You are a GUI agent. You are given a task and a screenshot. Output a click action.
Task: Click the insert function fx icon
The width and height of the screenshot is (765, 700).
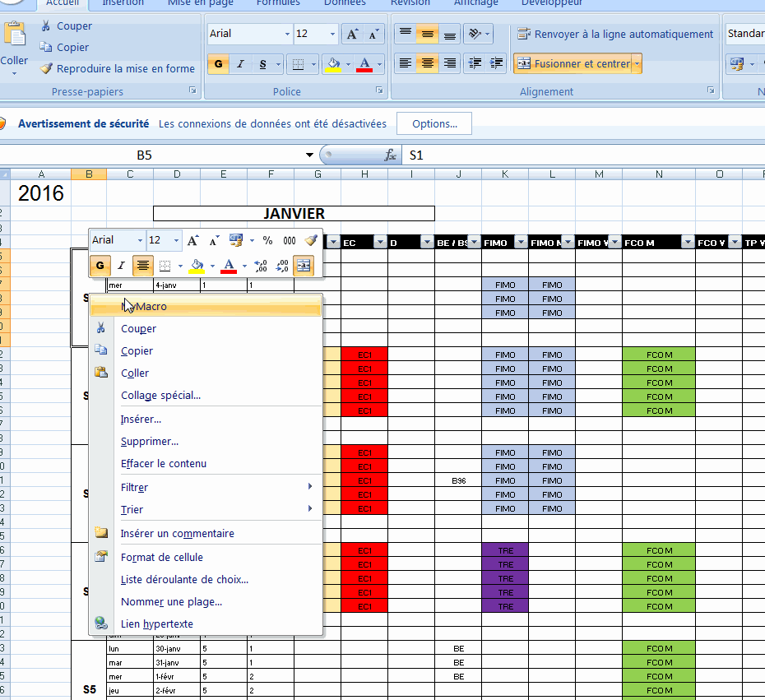click(390, 155)
